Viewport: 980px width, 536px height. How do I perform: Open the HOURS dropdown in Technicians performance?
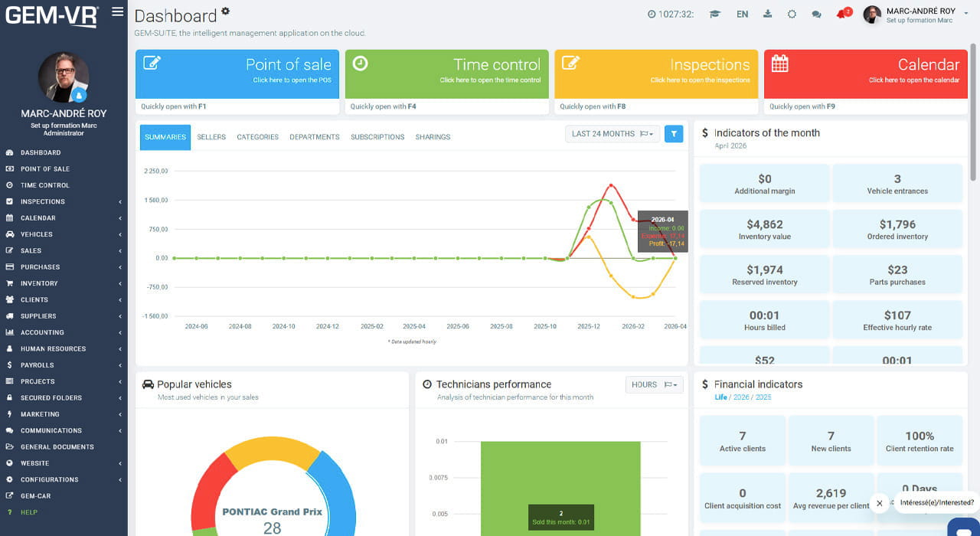click(654, 384)
